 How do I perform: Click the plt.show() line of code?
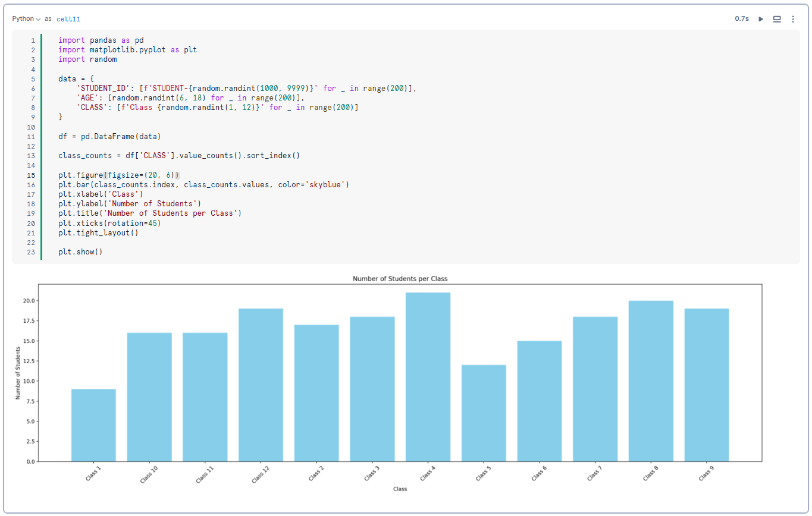pyautogui.click(x=80, y=252)
